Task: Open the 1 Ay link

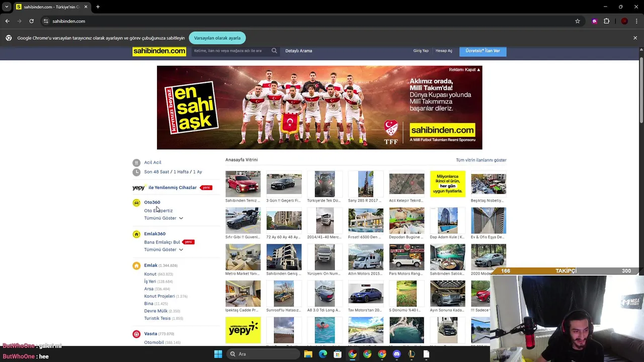Action: (197, 172)
